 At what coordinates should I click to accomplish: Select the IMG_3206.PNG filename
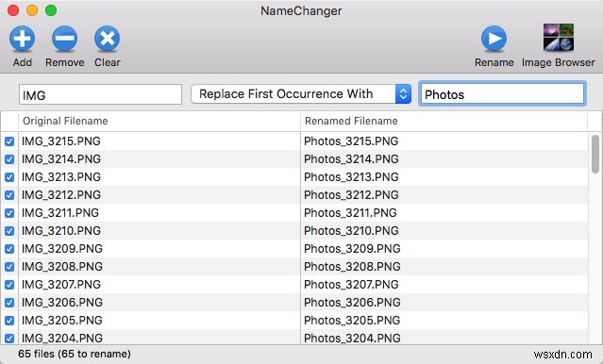tap(62, 303)
